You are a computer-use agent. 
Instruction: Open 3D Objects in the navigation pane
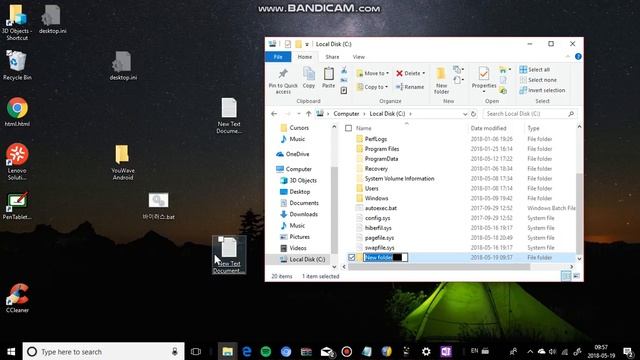tap(303, 180)
